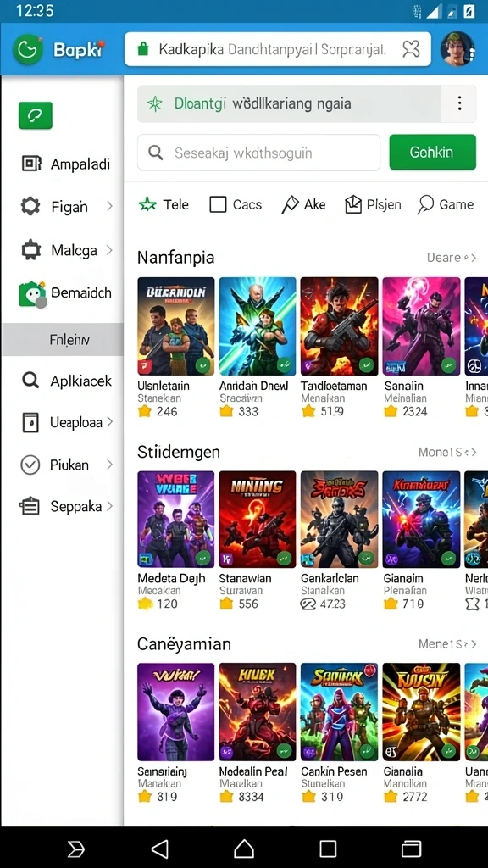
Task: Open the three-dot menu on Dloantgi banner
Action: (x=459, y=103)
